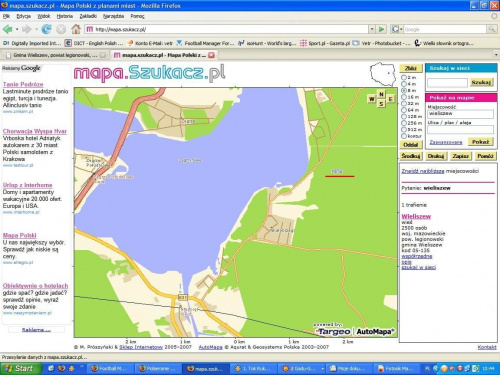This screenshot has width=500, height=375.
Task: Go back with the browser Back arrow
Action: pos(8,29)
